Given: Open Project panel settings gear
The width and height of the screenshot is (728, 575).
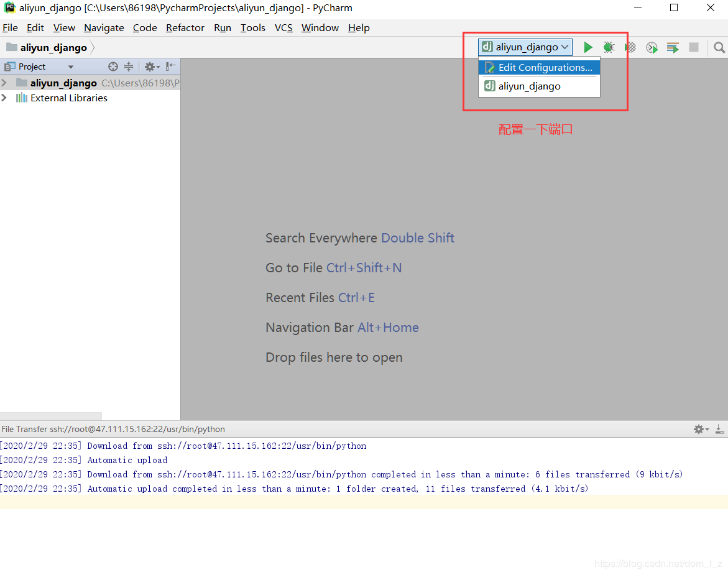Looking at the screenshot, I should [152, 67].
